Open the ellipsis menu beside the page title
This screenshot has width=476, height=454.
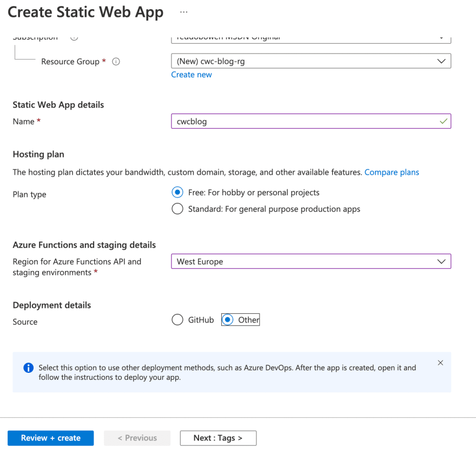point(184,12)
